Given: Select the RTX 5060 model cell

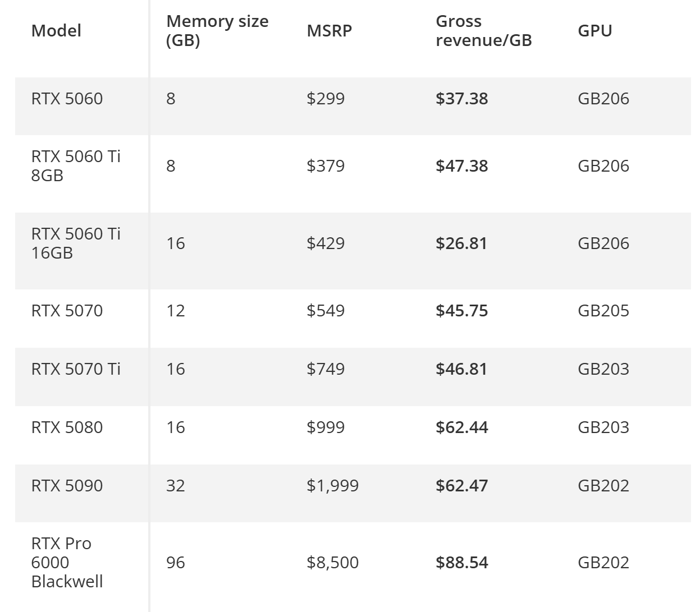Looking at the screenshot, I should pyautogui.click(x=67, y=99).
